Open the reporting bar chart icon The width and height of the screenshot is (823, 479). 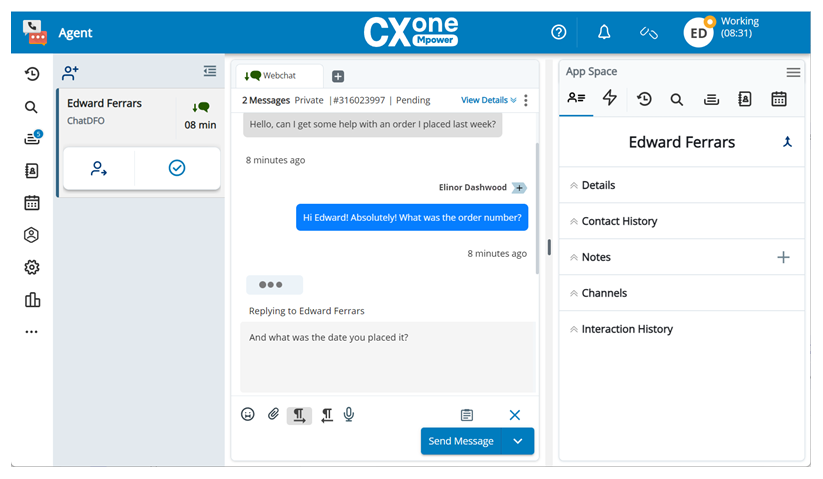pos(32,299)
